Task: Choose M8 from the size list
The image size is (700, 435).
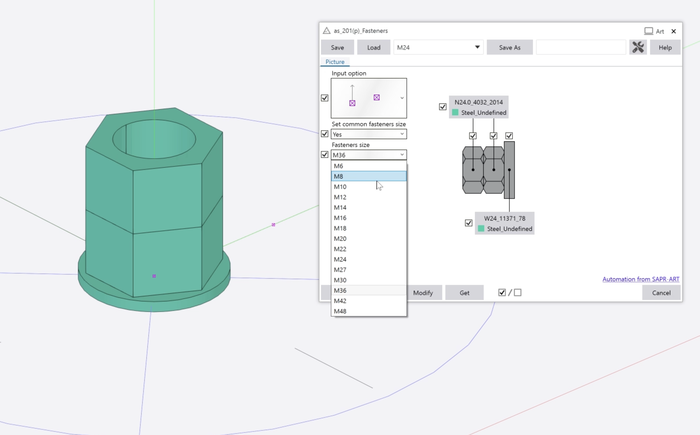Action: (369, 176)
